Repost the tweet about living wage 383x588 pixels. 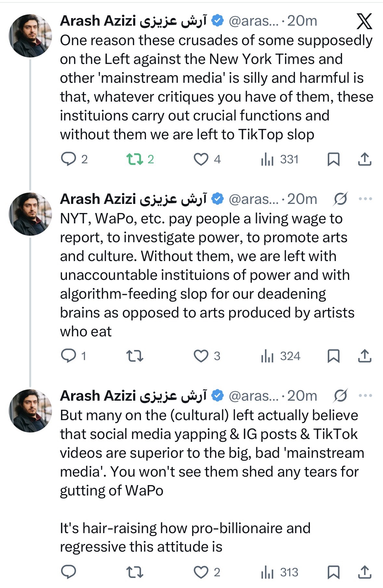(x=134, y=356)
